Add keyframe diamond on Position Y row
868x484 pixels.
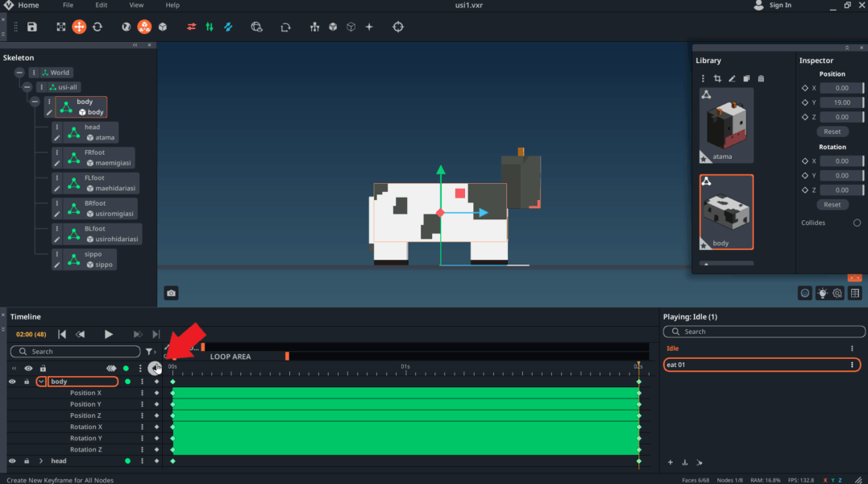(156, 404)
